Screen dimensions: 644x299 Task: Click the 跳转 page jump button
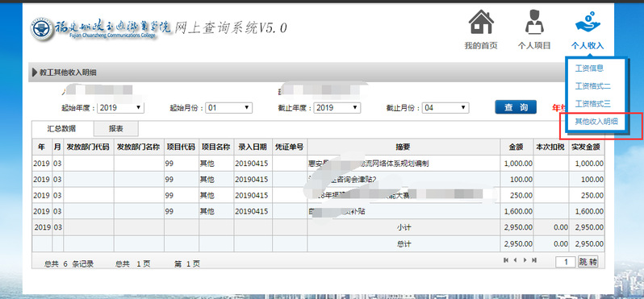click(x=588, y=261)
